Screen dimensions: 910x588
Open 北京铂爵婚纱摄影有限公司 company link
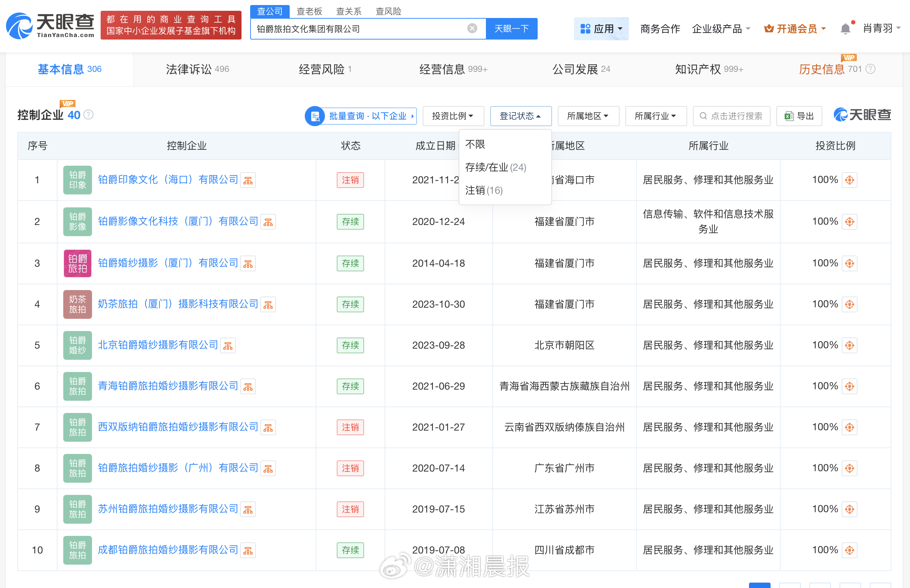pyautogui.click(x=158, y=345)
